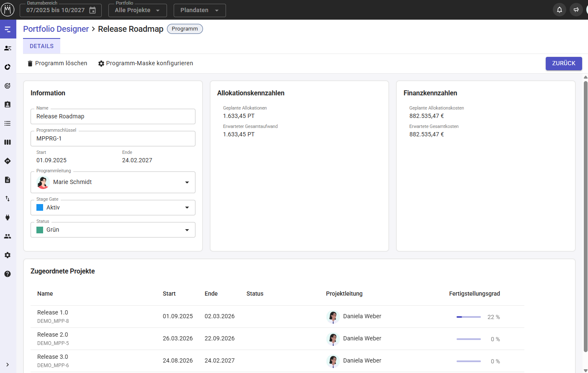Screen dimensions: 588x373
Task: Click Programm löschen
Action: click(57, 63)
